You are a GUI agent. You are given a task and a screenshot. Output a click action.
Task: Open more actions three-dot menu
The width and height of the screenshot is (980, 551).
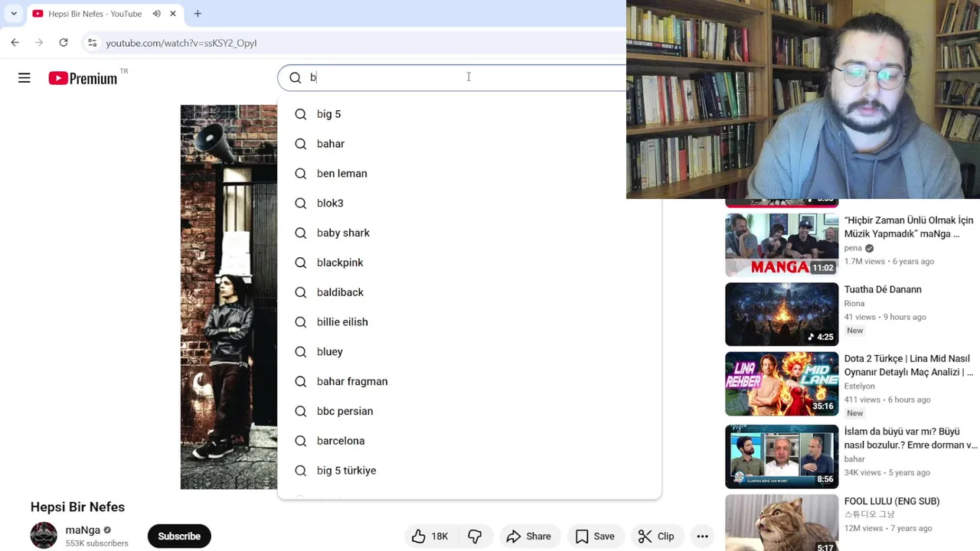702,536
